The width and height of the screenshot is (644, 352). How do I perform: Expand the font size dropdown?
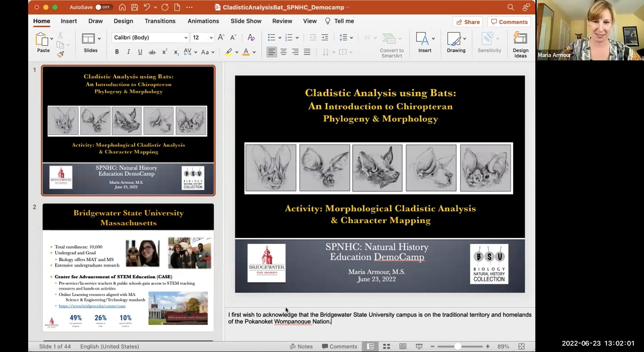(211, 38)
